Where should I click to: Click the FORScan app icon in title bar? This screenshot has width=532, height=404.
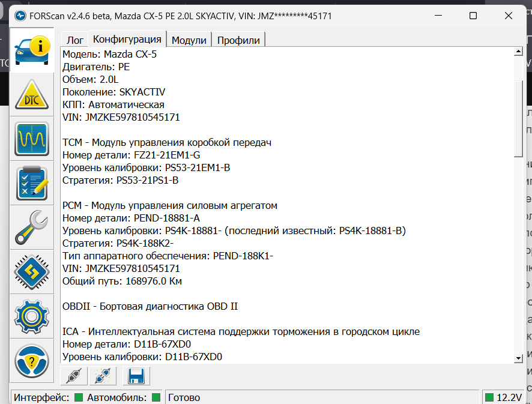pyautogui.click(x=20, y=16)
